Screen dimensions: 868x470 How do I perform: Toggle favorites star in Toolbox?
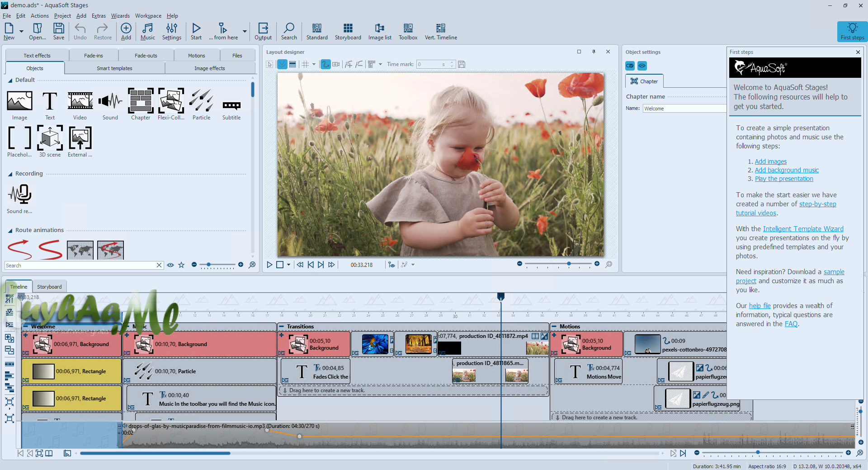[181, 265]
